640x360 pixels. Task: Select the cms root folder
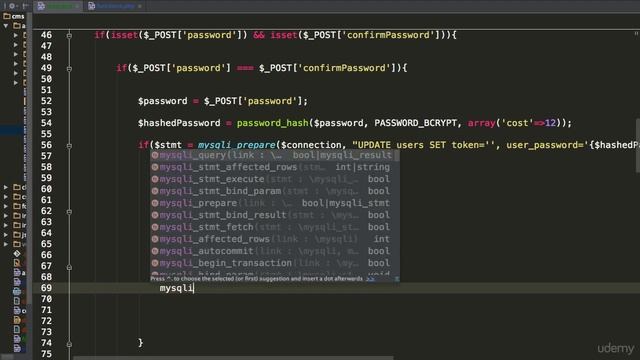tap(14, 16)
